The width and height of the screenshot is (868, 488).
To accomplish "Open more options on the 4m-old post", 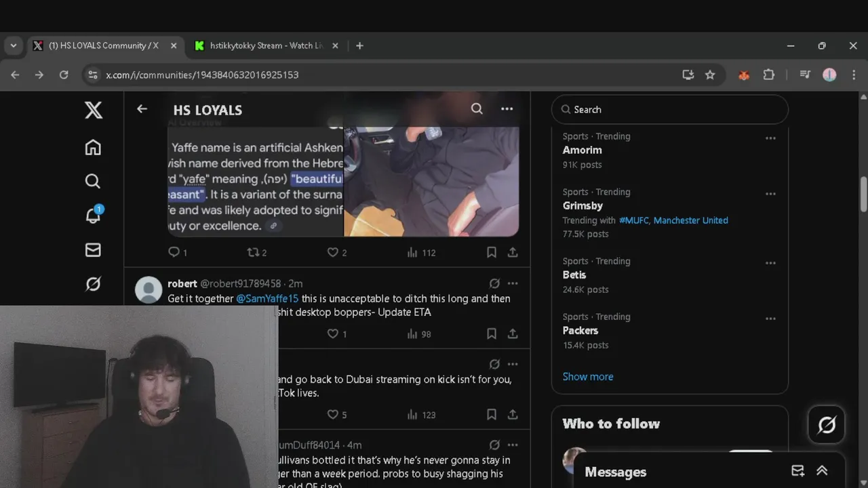I will pos(513,445).
